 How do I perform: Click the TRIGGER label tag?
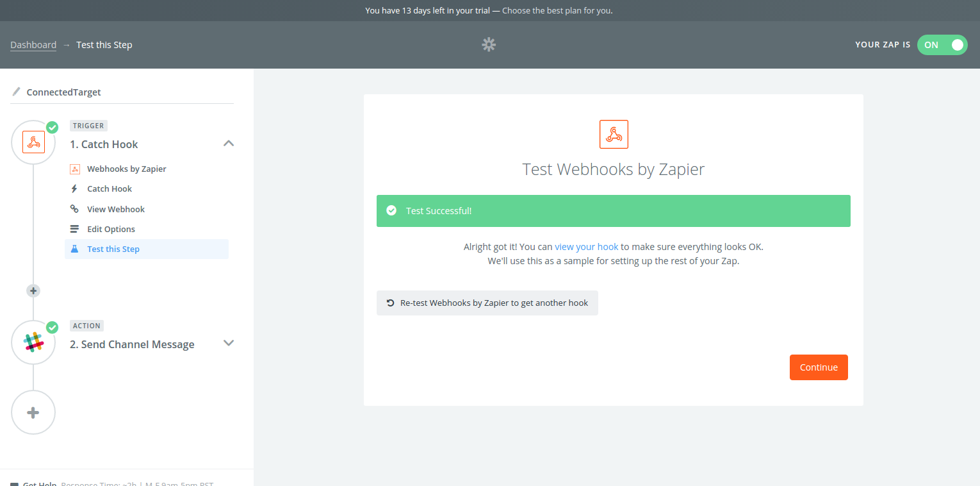pos(88,126)
